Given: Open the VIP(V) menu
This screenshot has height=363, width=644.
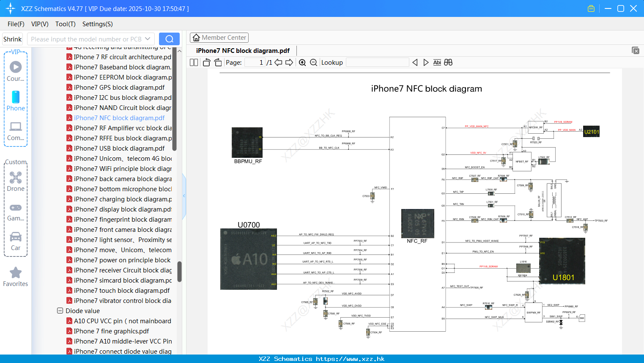Looking at the screenshot, I should point(40,24).
